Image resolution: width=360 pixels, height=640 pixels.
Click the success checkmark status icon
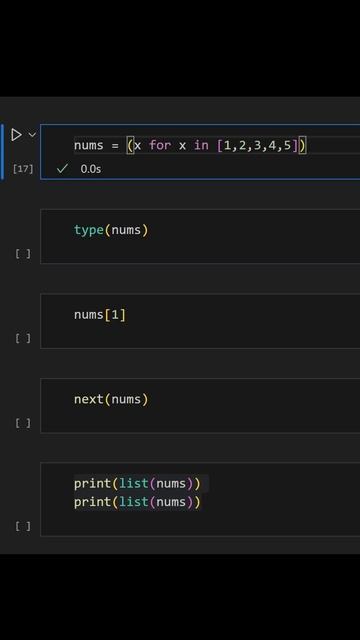(x=62, y=169)
